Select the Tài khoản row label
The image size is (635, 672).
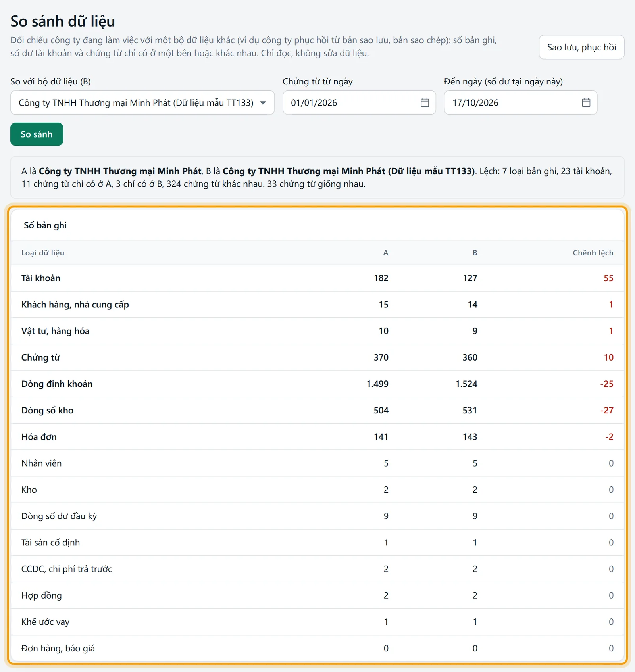point(41,278)
